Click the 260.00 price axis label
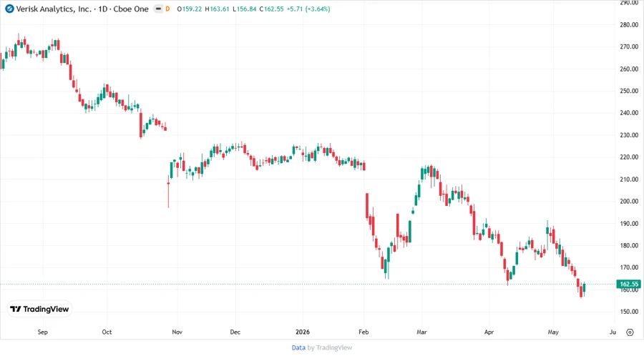 (629, 69)
